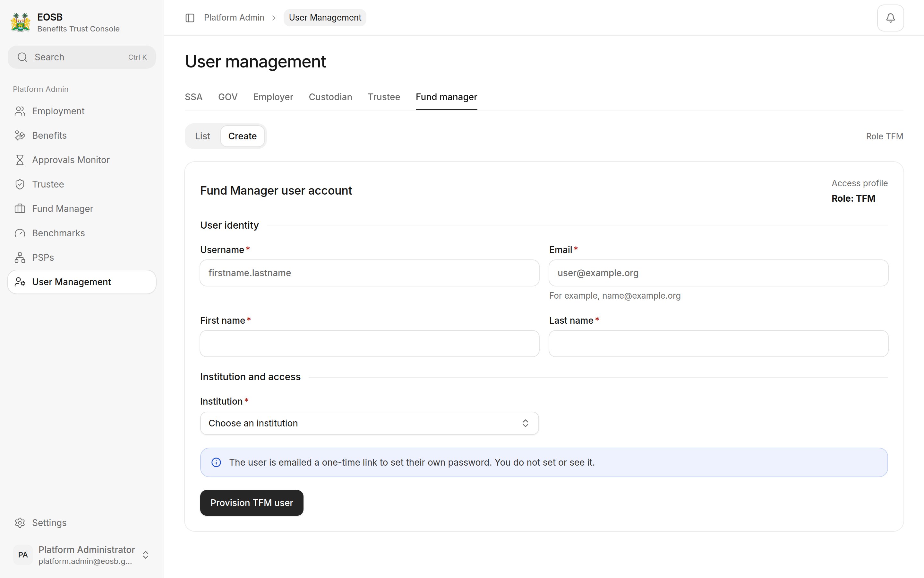Click the EOSB coat of arms logo
Image resolution: width=924 pixels, height=578 pixels.
(x=21, y=22)
